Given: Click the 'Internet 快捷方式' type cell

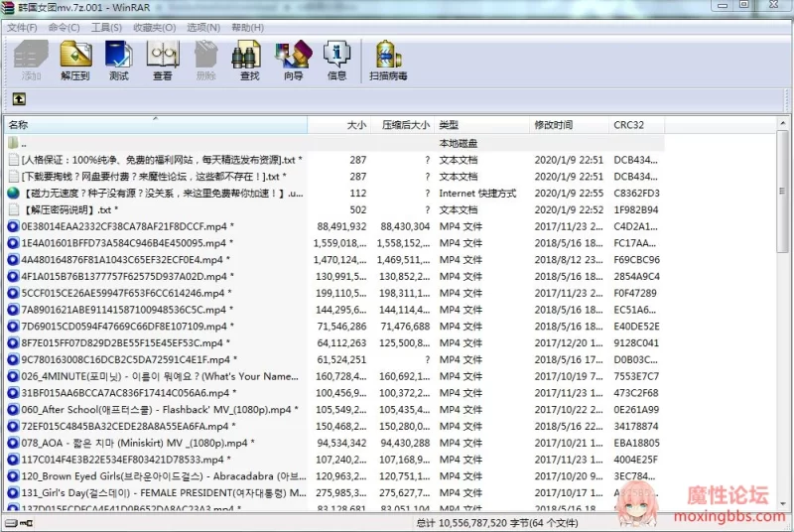Looking at the screenshot, I should [x=477, y=193].
